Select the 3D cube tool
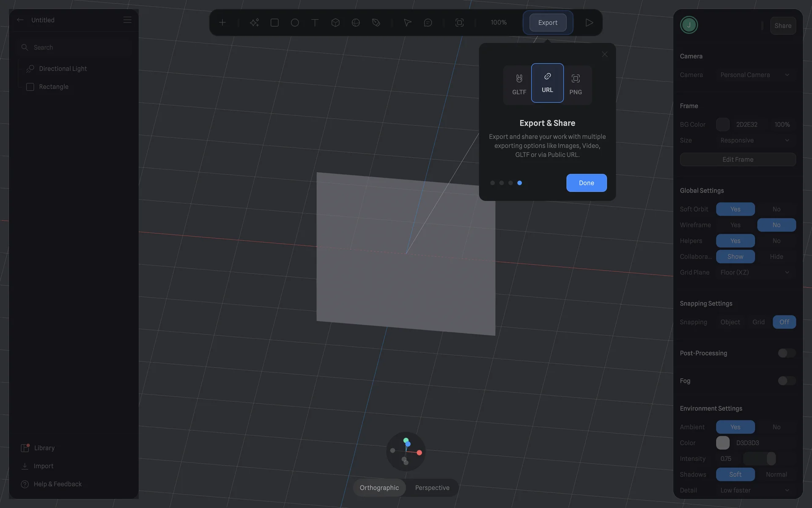 point(335,22)
